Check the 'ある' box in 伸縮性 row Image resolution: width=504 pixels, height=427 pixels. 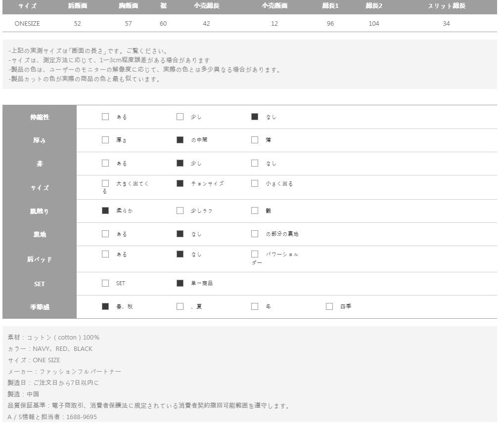(x=105, y=117)
